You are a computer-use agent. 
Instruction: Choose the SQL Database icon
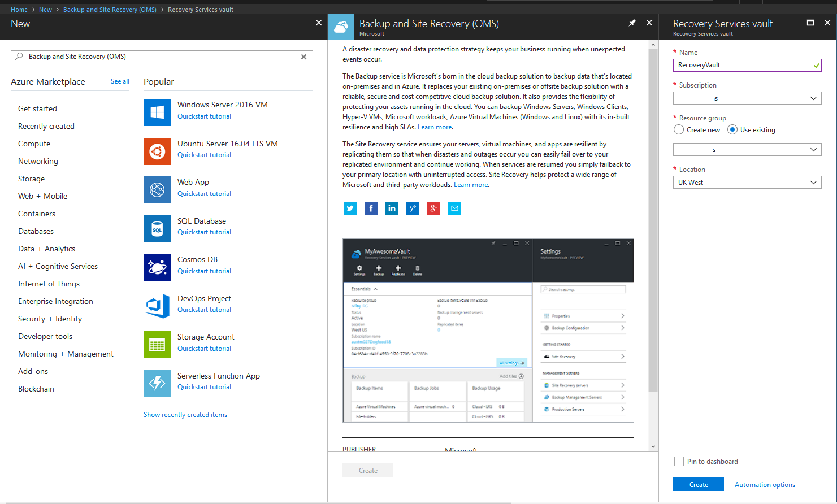pyautogui.click(x=157, y=228)
